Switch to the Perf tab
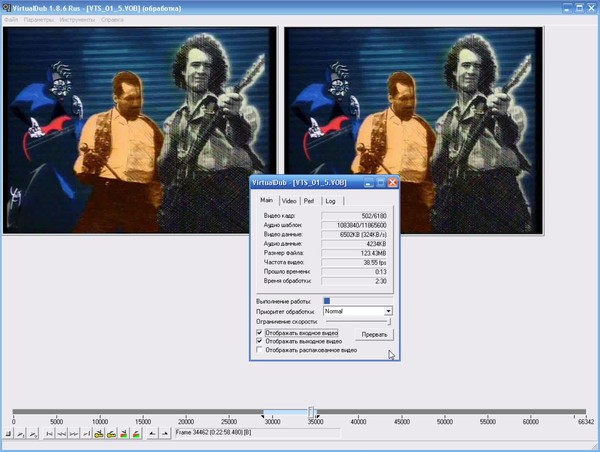 click(309, 201)
